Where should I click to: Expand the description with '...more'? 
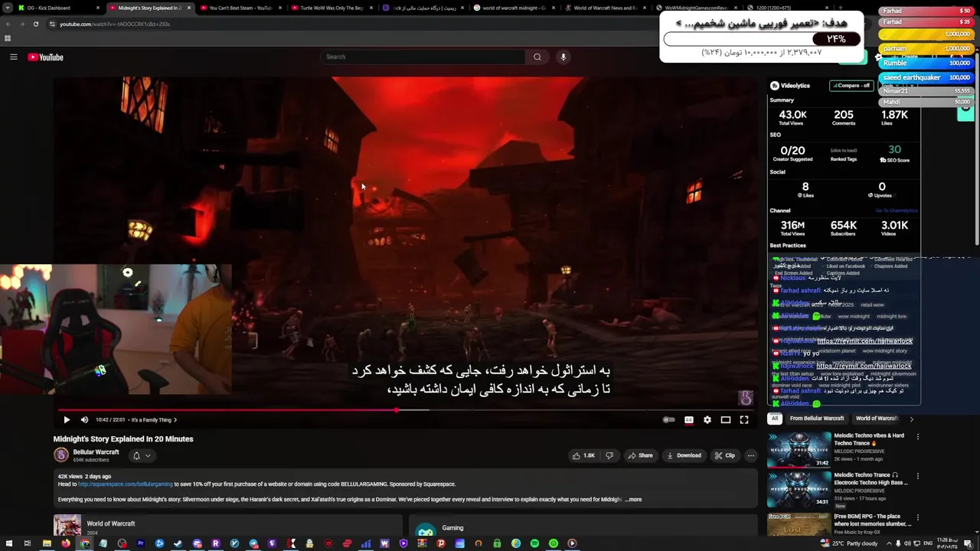pyautogui.click(x=633, y=499)
